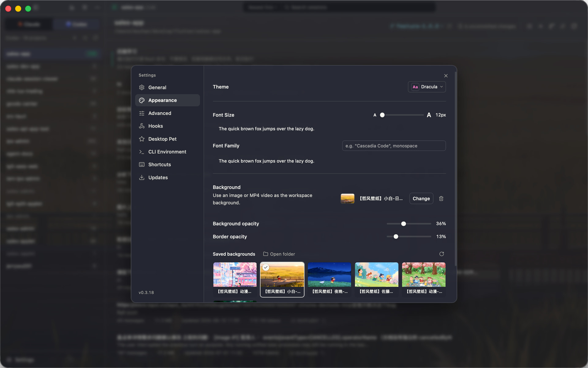Image resolution: width=588 pixels, height=368 pixels.
Task: Click the sample sentence under Font Family
Action: click(266, 161)
